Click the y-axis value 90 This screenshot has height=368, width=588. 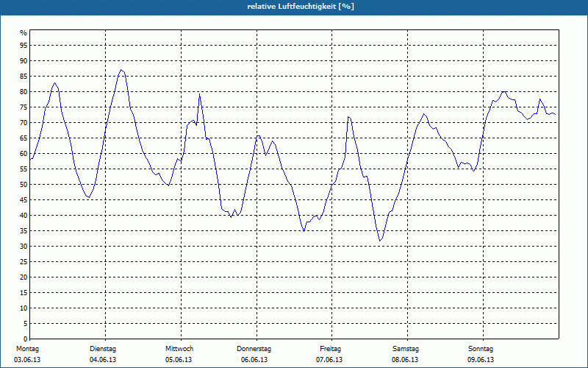pyautogui.click(x=24, y=61)
